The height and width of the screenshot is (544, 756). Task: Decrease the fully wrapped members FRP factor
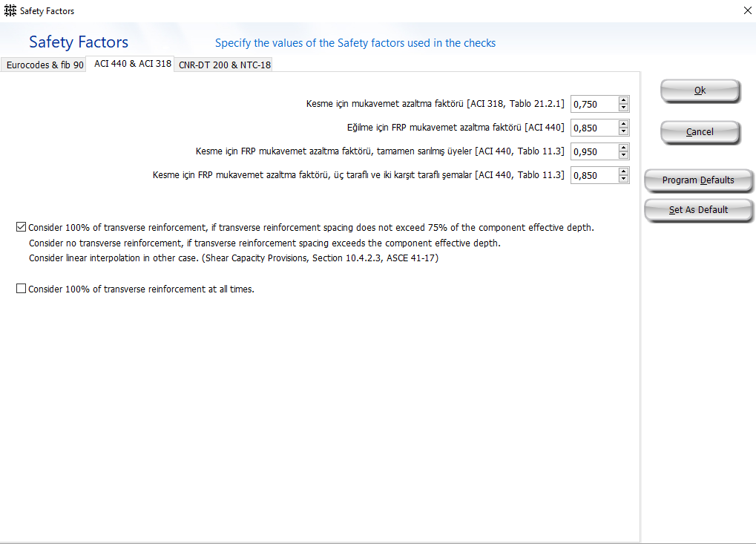pos(623,155)
